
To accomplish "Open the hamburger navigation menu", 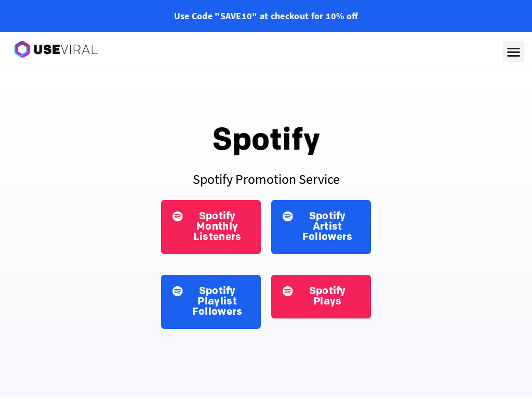I will [513, 51].
